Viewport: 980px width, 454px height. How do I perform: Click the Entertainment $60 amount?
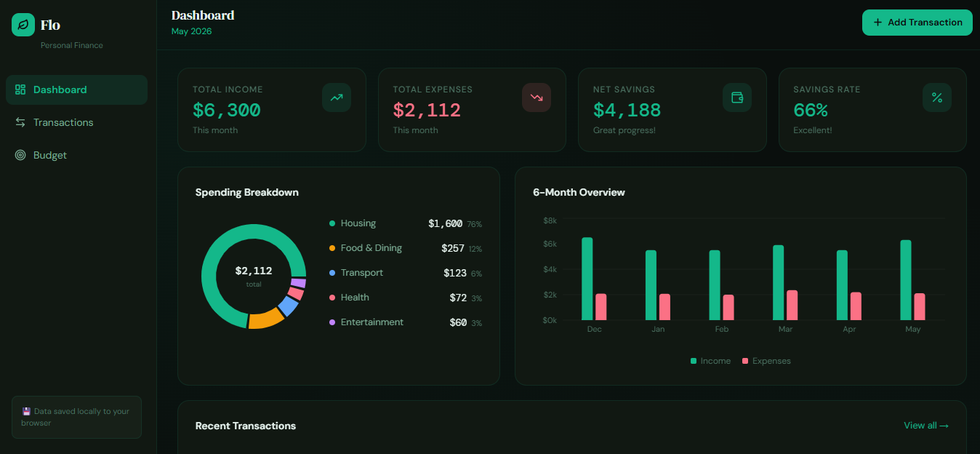click(x=458, y=322)
